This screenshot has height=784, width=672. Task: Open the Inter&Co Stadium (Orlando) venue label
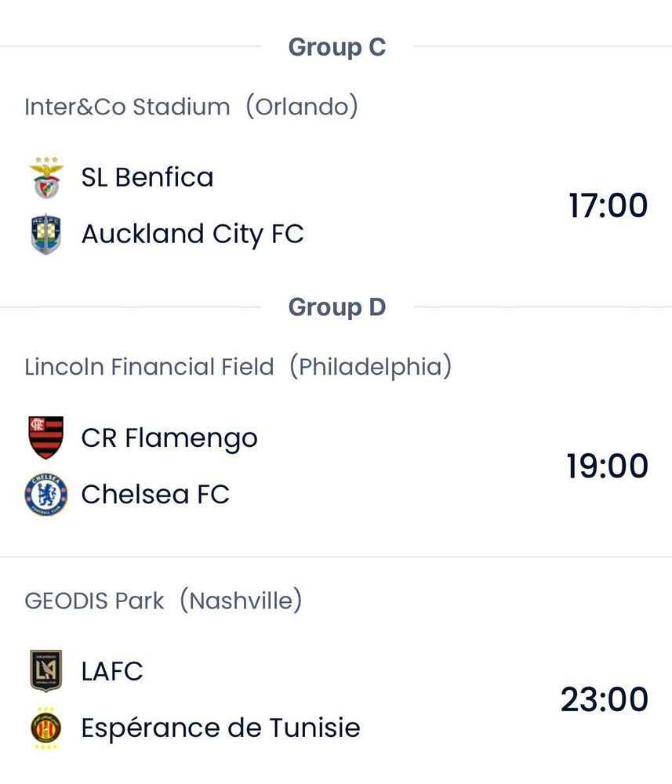pyautogui.click(x=191, y=107)
